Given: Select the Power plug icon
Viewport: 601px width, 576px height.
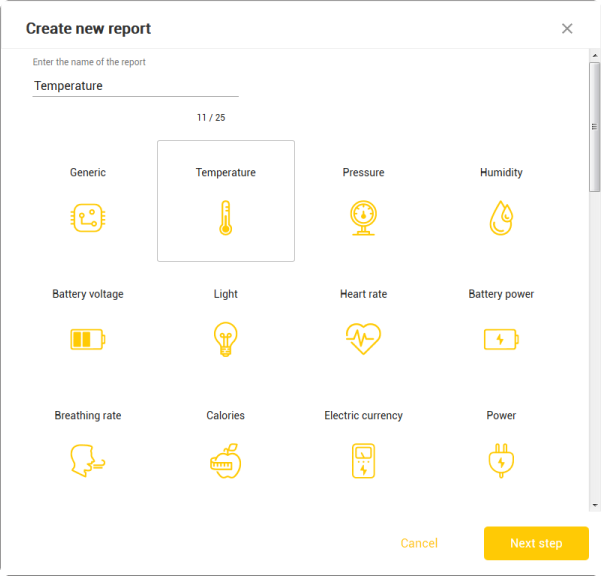Looking at the screenshot, I should 501,461.
